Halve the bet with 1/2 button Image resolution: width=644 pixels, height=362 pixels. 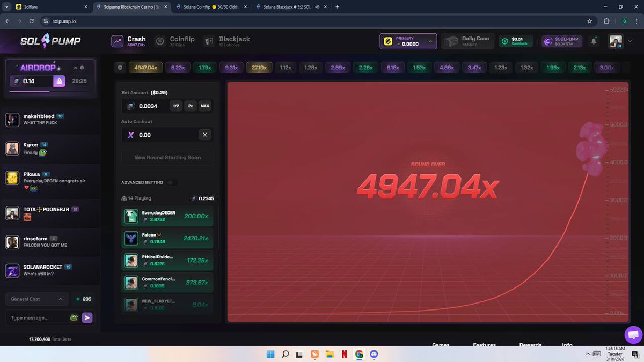[176, 106]
